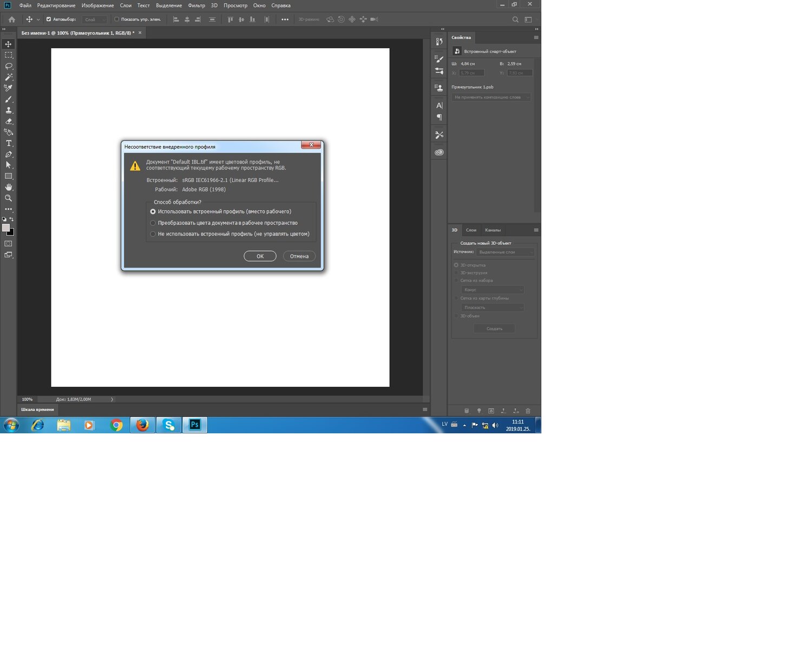Select the Zoom tool

coord(8,198)
